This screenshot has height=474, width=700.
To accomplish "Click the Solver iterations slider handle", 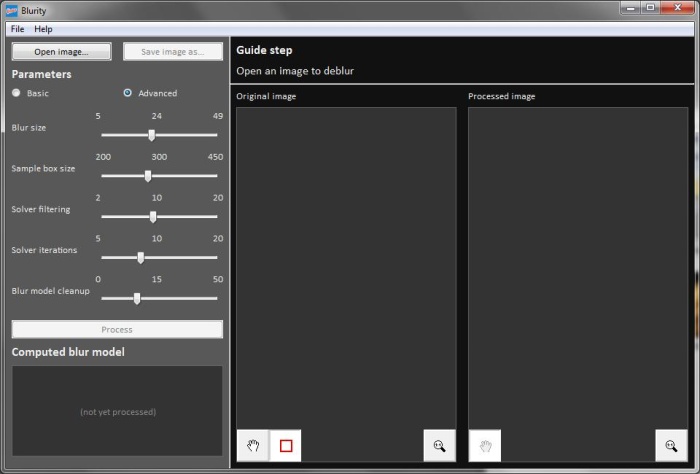I will click(x=141, y=258).
